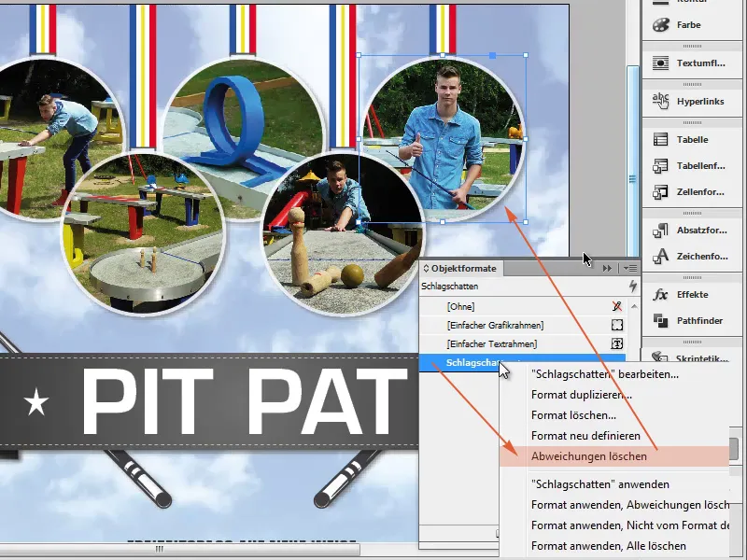The image size is (747, 560).
Task: Click the selected photo of thumbs-up boy
Action: click(442, 138)
